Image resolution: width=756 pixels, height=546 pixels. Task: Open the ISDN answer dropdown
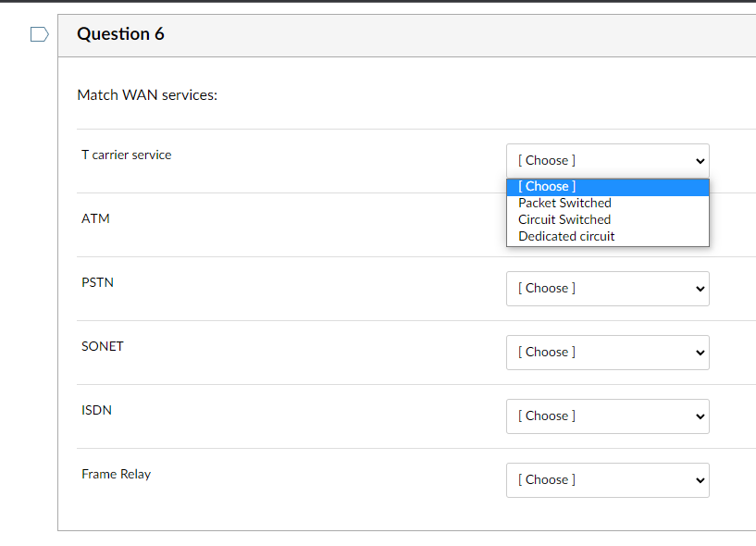click(608, 416)
